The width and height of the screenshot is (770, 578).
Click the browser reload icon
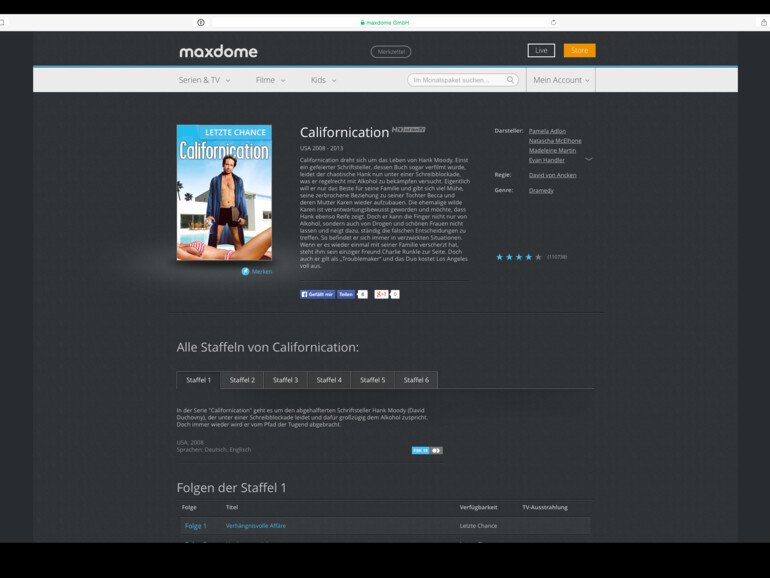click(553, 22)
